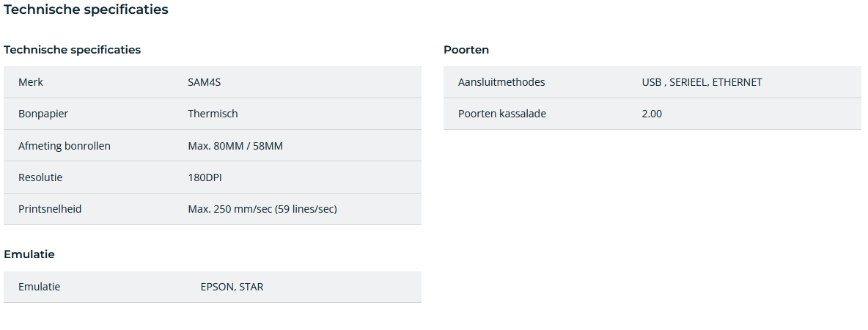Select the USB, SERIEEL, ETHERNET value
This screenshot has height=330, width=868.
coord(702,82)
